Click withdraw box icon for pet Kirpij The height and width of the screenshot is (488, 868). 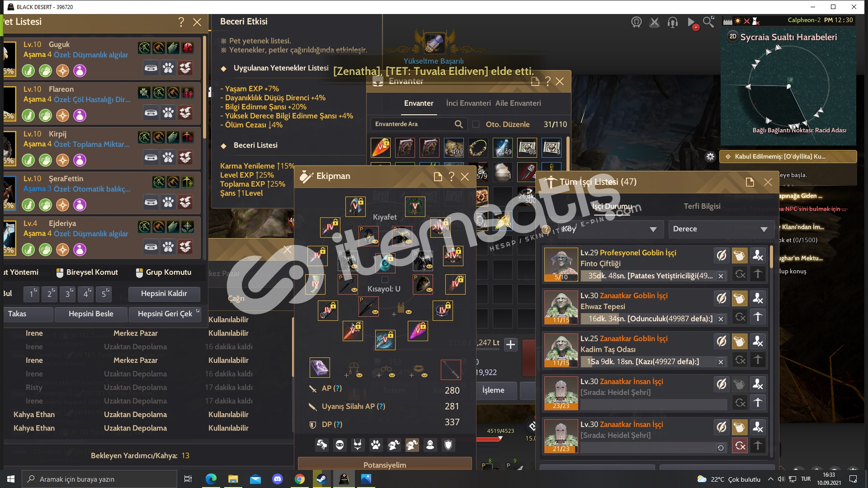(x=185, y=158)
